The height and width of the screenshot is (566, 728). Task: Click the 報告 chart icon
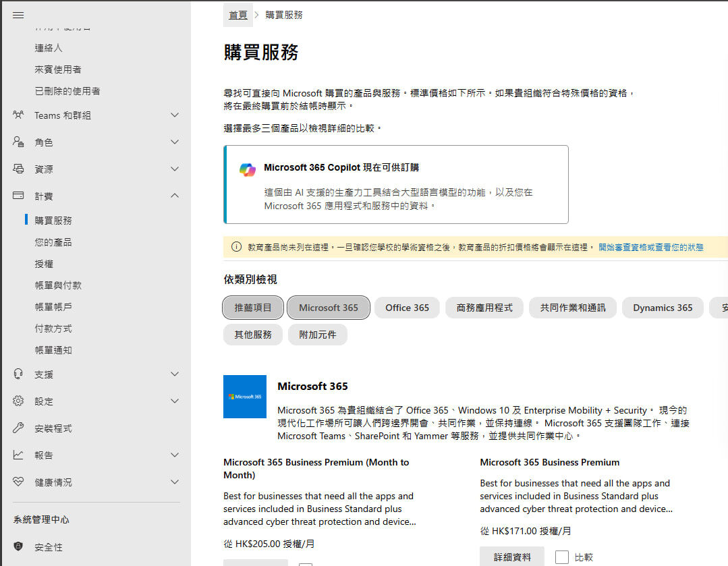tap(18, 455)
